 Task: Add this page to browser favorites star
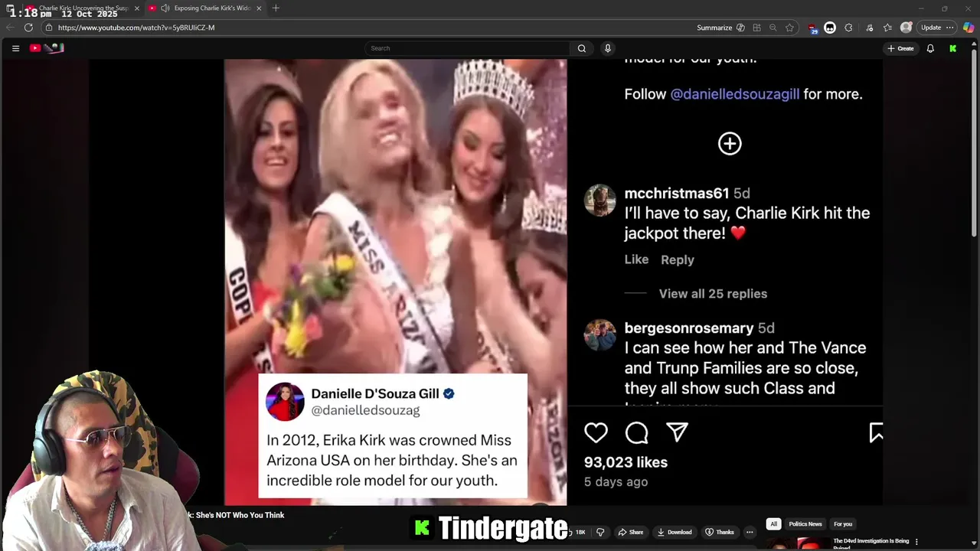(789, 28)
